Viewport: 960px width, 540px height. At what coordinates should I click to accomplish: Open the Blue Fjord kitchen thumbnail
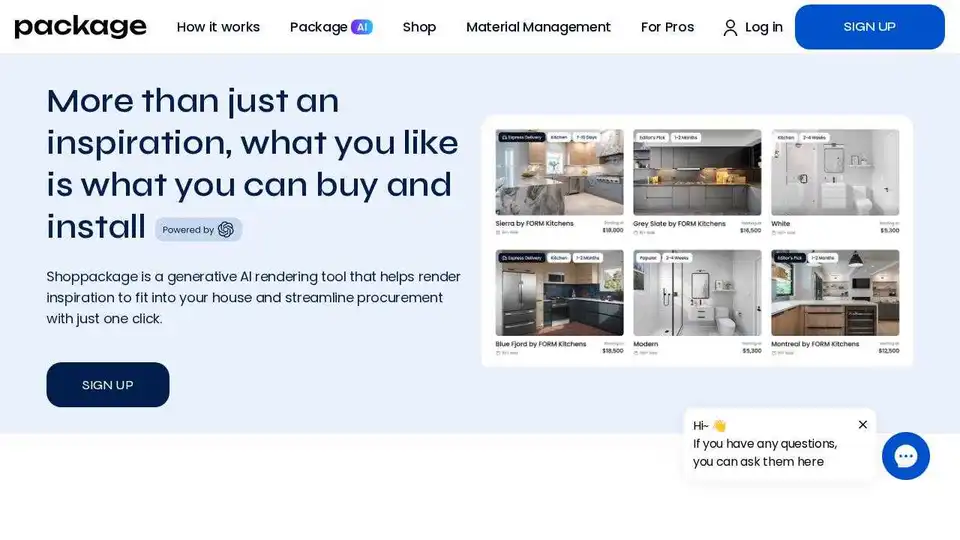click(x=560, y=293)
